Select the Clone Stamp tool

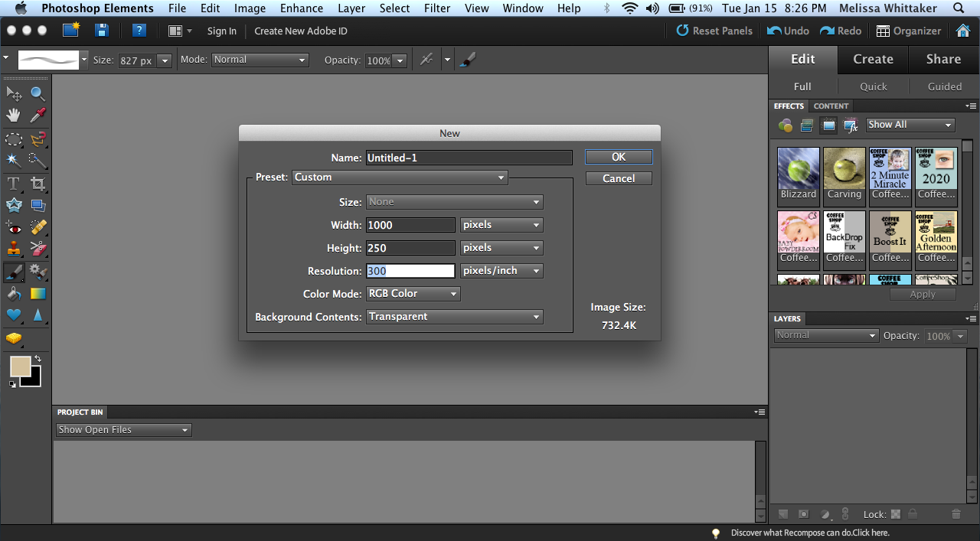14,249
